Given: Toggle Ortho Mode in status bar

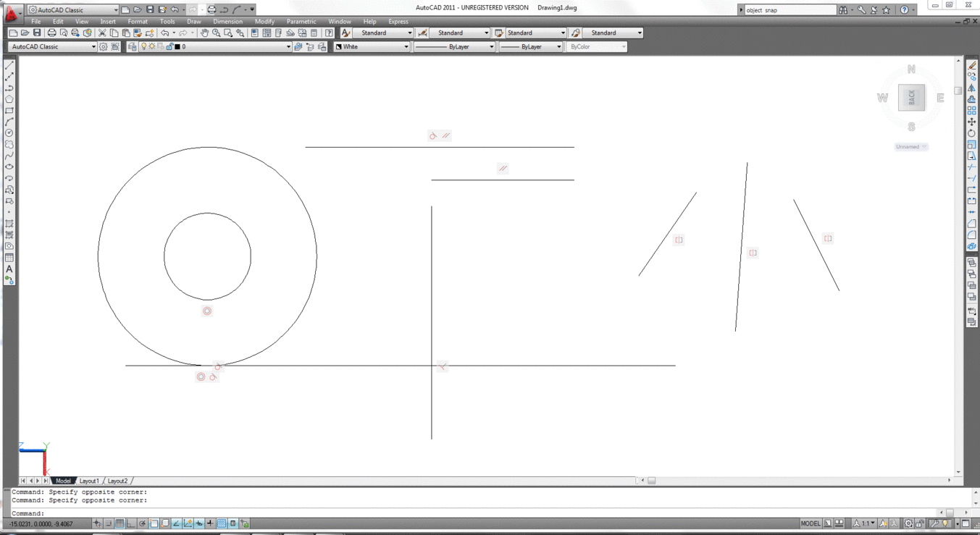Looking at the screenshot, I should [131, 523].
